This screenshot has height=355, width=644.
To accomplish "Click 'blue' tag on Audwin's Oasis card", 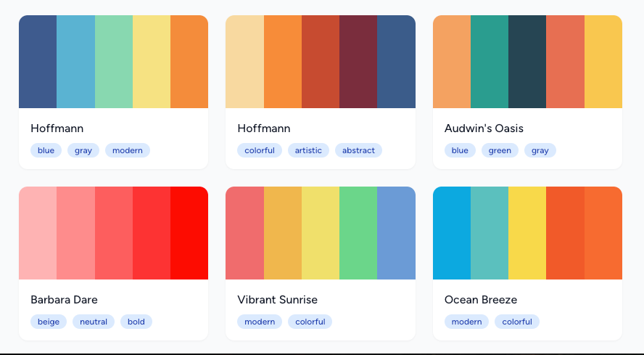I will click(460, 150).
